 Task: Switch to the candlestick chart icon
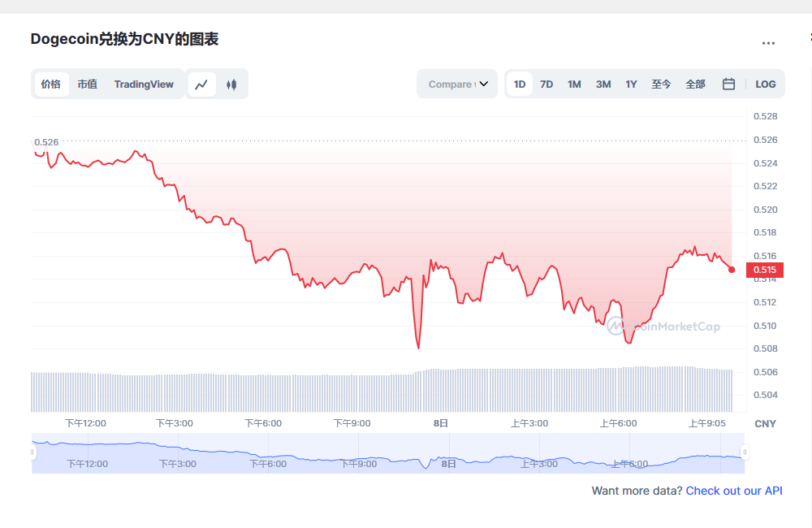231,84
